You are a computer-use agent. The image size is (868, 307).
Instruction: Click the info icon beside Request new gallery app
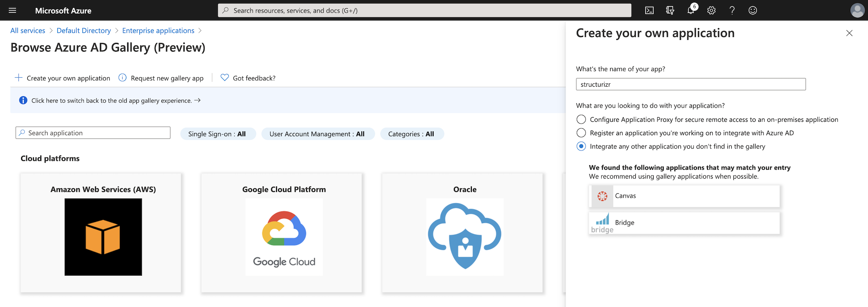click(x=122, y=78)
